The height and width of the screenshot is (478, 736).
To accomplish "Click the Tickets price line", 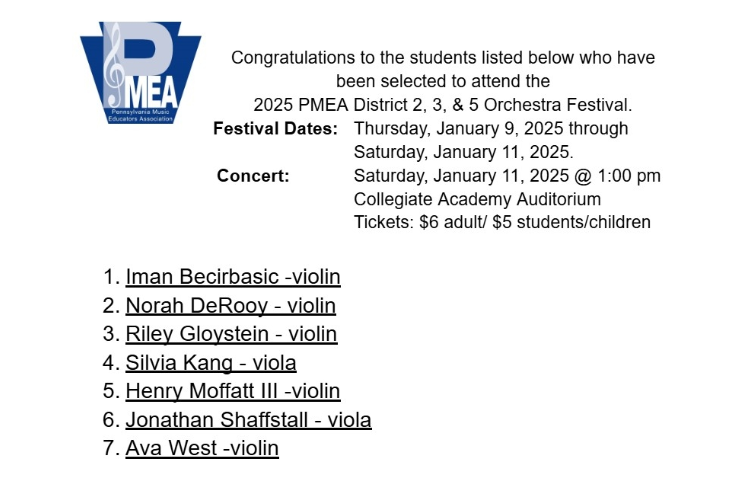I will point(502,222).
